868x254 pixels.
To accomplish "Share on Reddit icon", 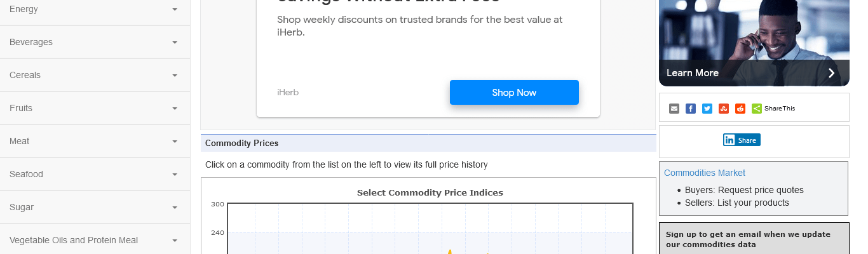I will coord(740,109).
